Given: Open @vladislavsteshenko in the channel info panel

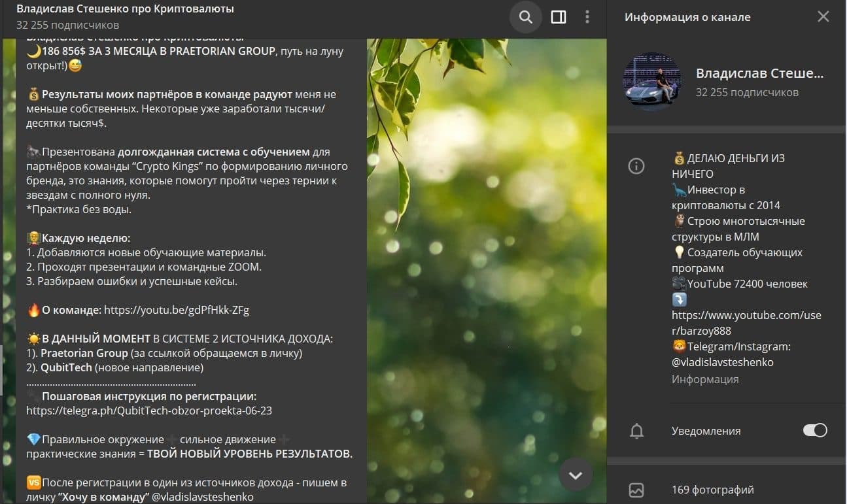Looking at the screenshot, I should click(723, 362).
